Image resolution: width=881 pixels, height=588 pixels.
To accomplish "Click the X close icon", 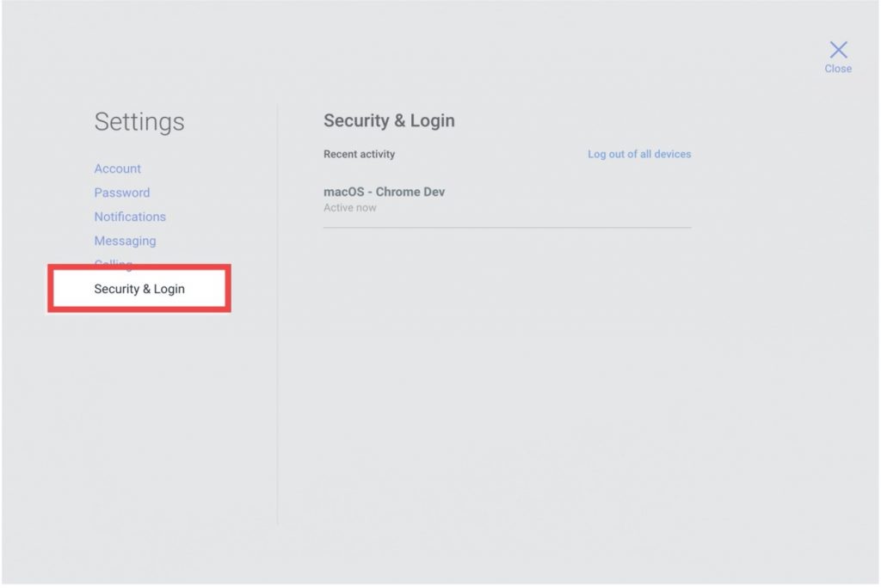I will pyautogui.click(x=838, y=50).
